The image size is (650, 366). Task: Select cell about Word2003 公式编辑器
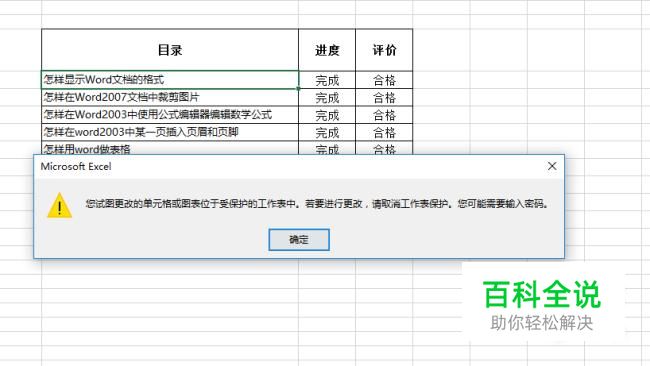click(170, 115)
